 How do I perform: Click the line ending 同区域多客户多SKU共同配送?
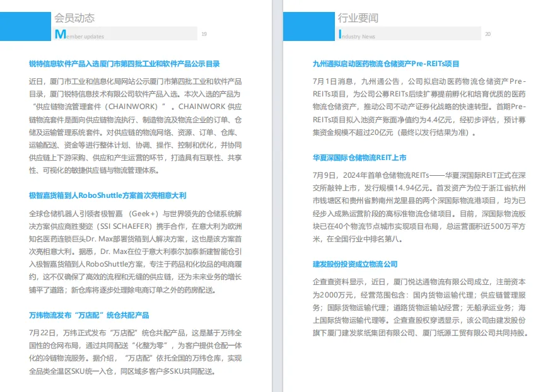(122, 371)
